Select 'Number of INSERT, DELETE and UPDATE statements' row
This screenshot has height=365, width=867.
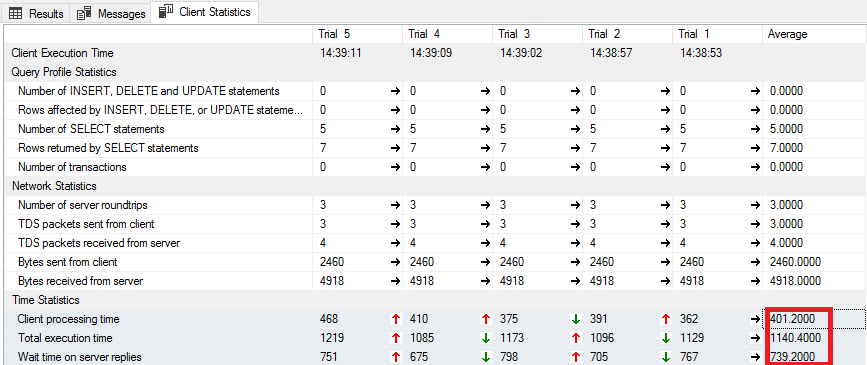pos(149,91)
